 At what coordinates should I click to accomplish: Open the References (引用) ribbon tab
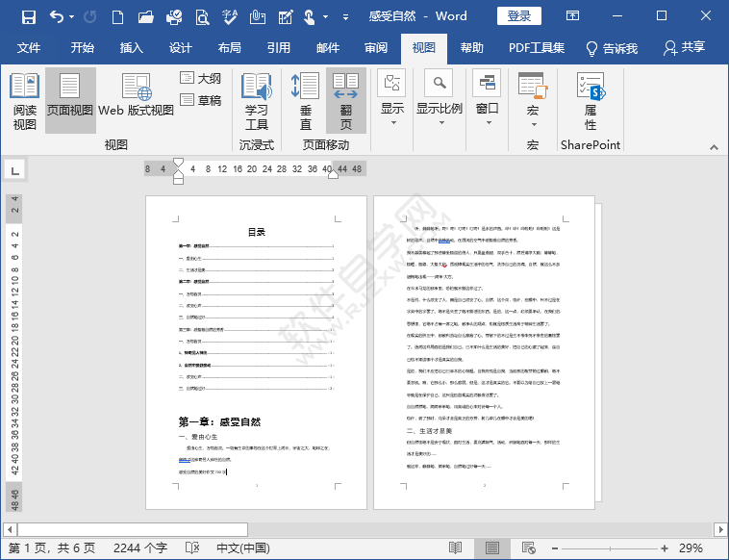point(278,48)
